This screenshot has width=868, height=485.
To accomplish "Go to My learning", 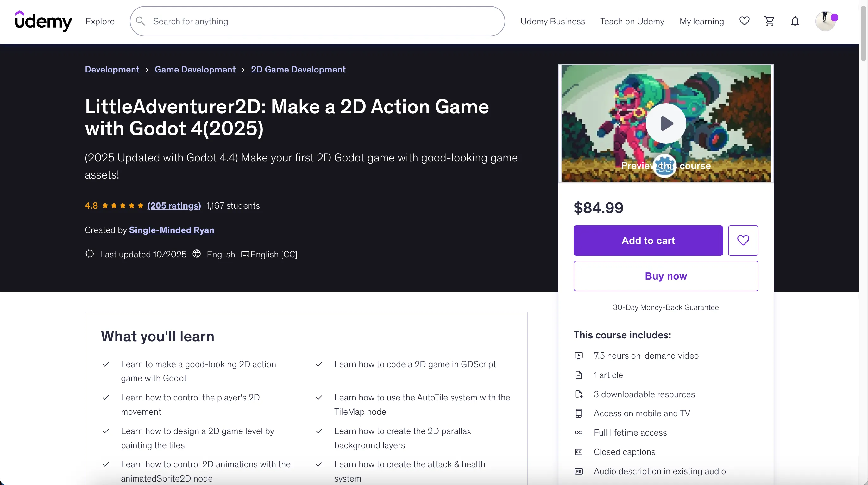I will coord(701,21).
